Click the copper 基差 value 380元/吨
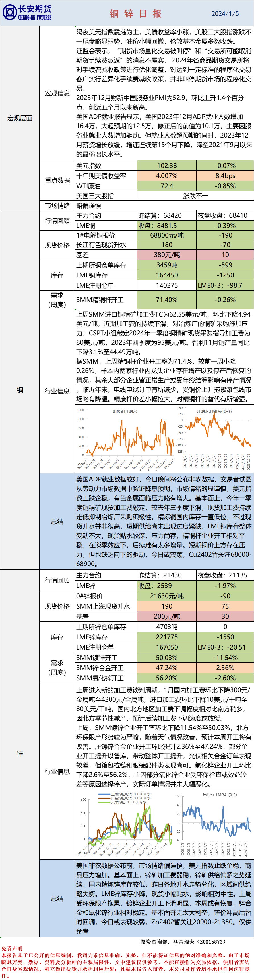The height and width of the screenshot is (980, 254). click(167, 254)
